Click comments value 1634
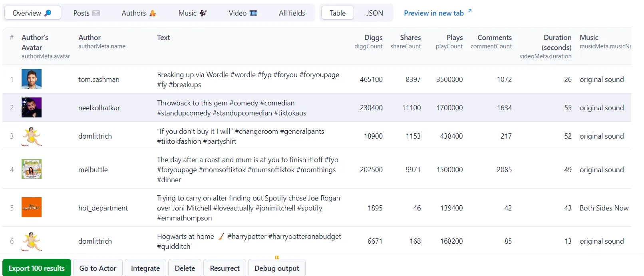Screen dimensions: 644x276 point(504,107)
